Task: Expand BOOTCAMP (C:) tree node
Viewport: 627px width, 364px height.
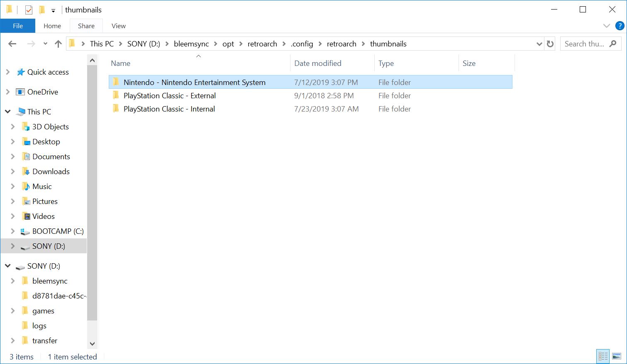Action: coord(12,231)
